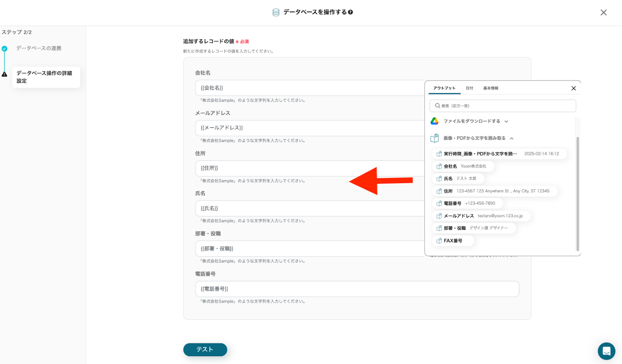
Task: Expand the ファイルをダウンロードする section
Action: coord(506,122)
